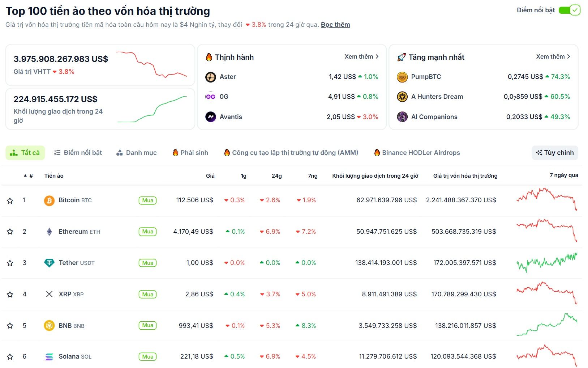588x368 pixels.
Task: Open the Đọc thêm link
Action: click(x=335, y=24)
